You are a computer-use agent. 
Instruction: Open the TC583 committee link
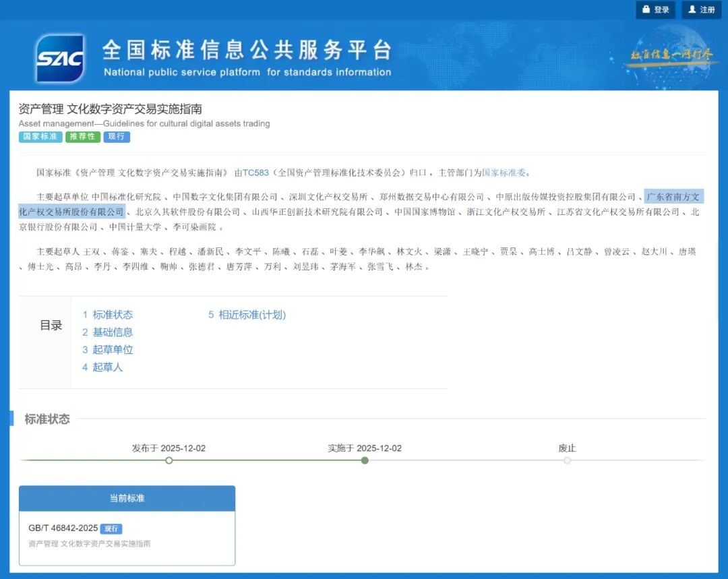[255, 173]
